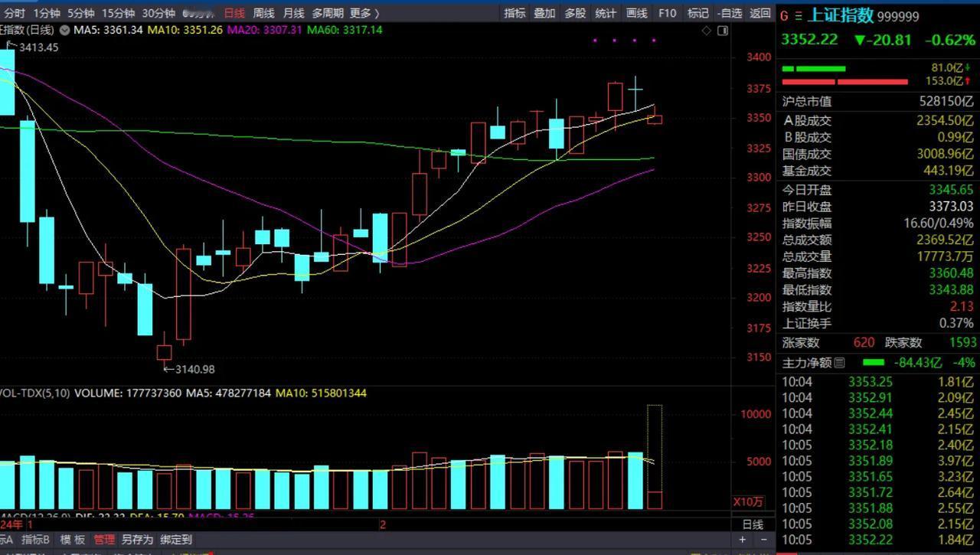Click the current index price 3352.22 header
The height and width of the screenshot is (555, 980).
[x=809, y=40]
